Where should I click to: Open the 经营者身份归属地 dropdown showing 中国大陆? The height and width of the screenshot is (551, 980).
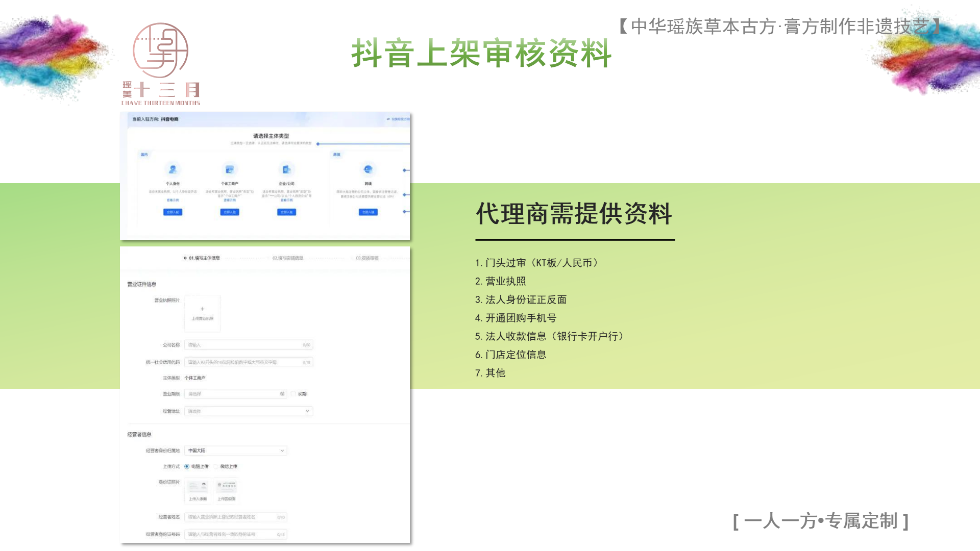pyautogui.click(x=235, y=450)
